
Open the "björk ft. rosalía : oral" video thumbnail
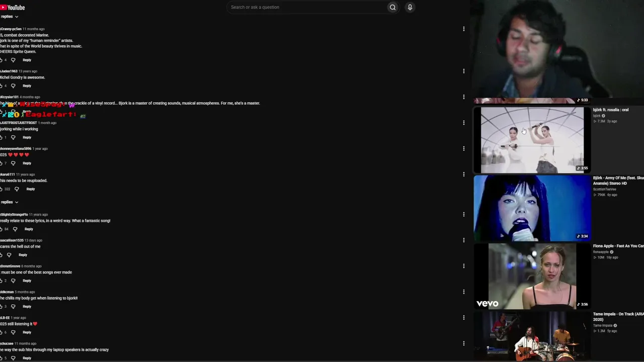pos(532,140)
